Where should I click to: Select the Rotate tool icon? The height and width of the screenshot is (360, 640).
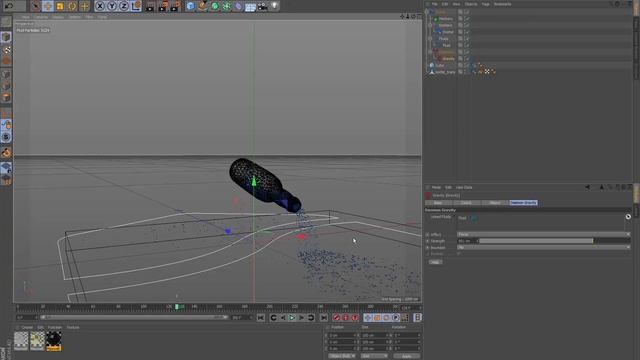(72, 6)
